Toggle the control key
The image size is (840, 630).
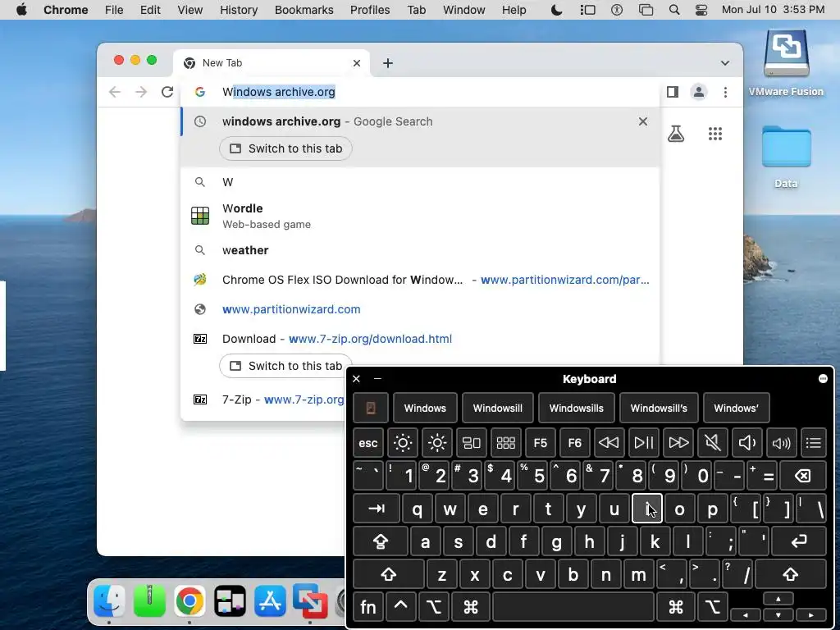coord(400,607)
